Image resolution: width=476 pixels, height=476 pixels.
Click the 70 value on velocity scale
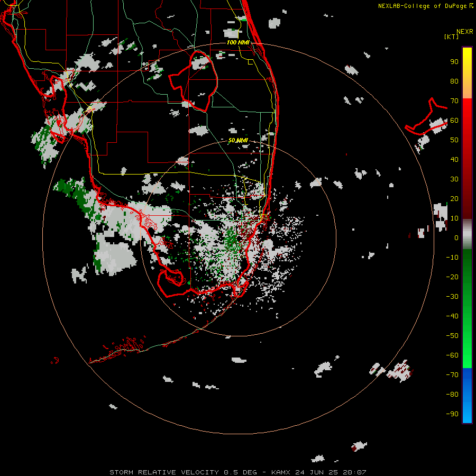[454, 101]
